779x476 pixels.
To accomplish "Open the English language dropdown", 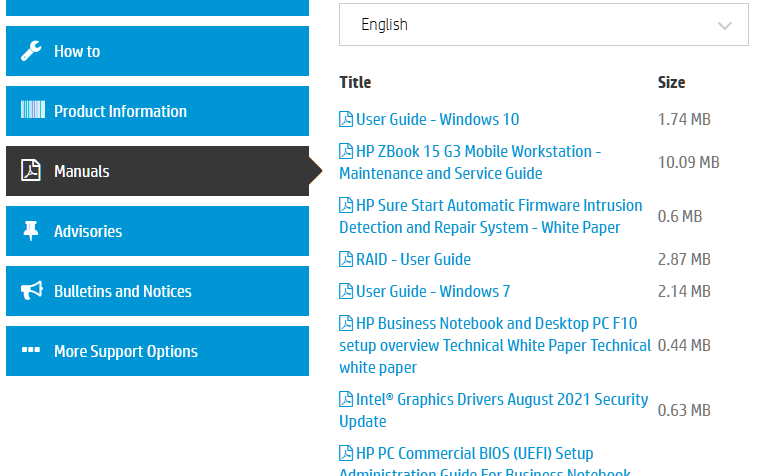I will click(544, 25).
